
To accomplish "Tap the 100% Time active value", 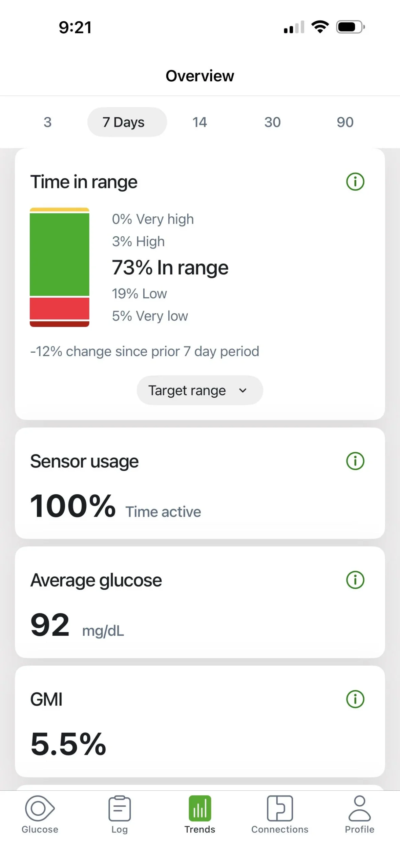I will tap(115, 506).
